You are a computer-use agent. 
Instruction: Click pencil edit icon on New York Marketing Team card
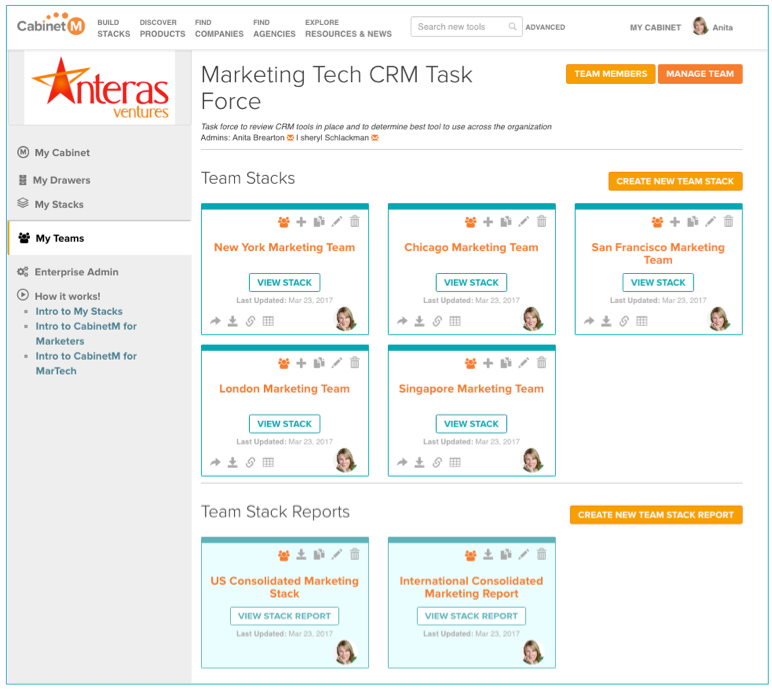click(x=337, y=222)
